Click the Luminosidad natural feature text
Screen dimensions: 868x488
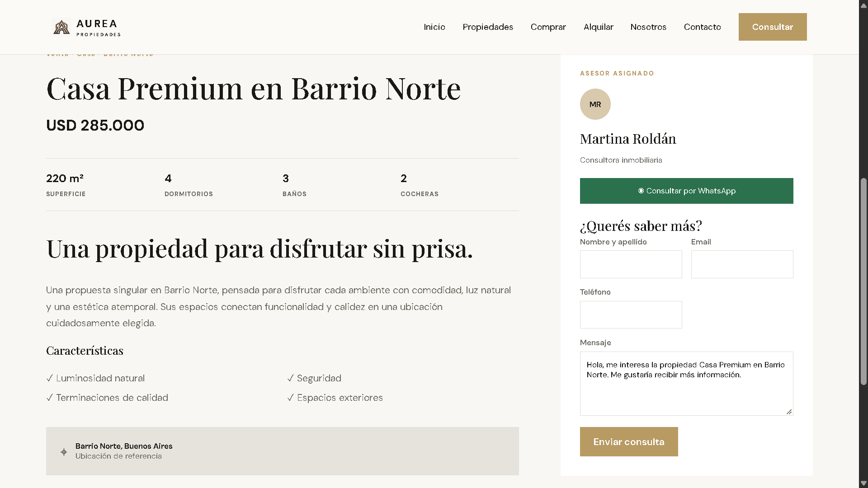[100, 378]
